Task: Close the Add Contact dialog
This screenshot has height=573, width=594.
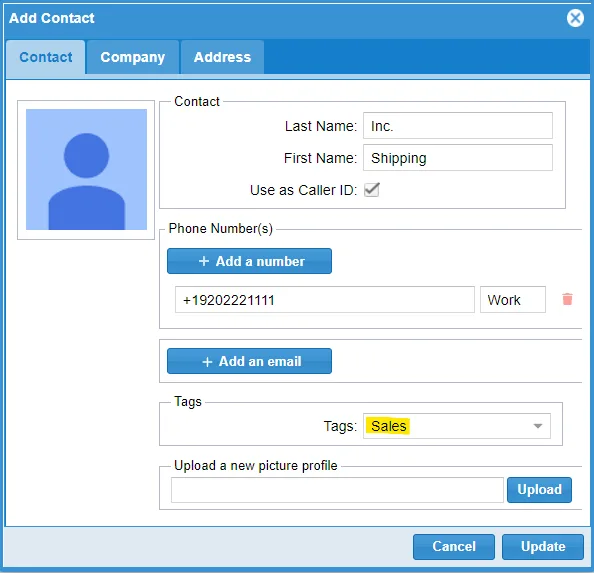Action: 575,18
